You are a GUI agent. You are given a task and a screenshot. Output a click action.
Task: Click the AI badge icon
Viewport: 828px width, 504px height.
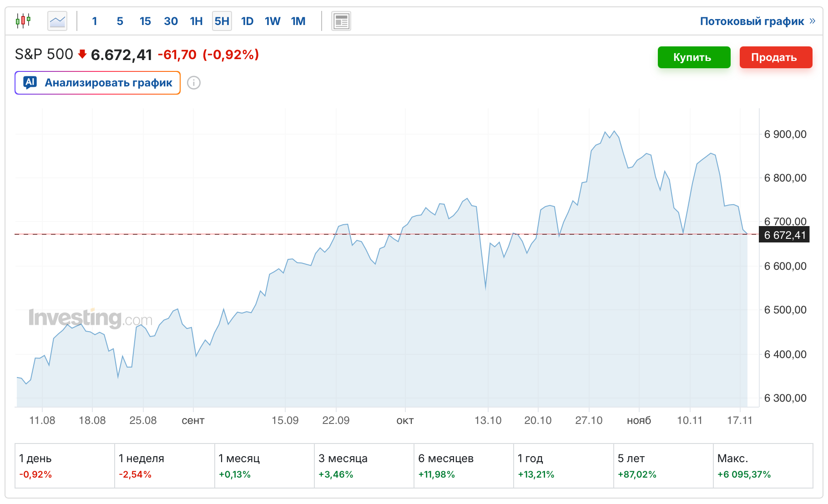click(30, 82)
